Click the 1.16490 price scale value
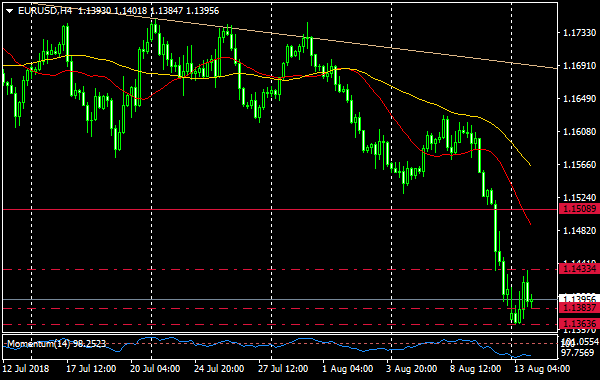 [580, 99]
